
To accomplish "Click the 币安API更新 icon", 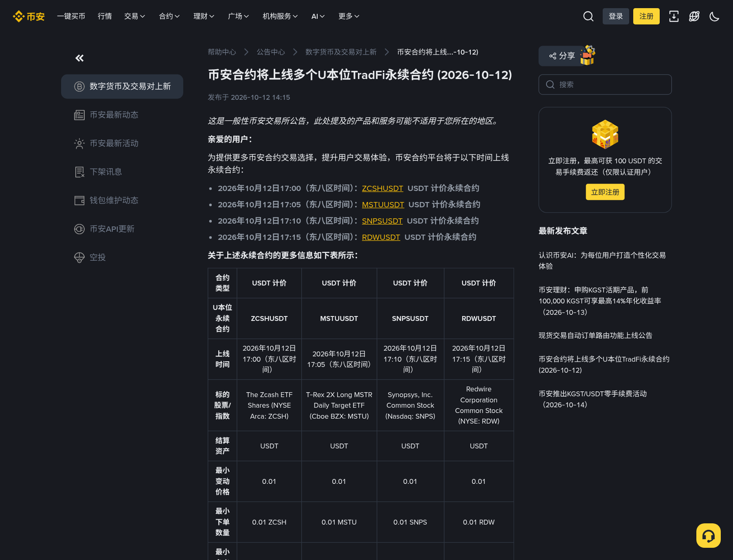I will [79, 229].
